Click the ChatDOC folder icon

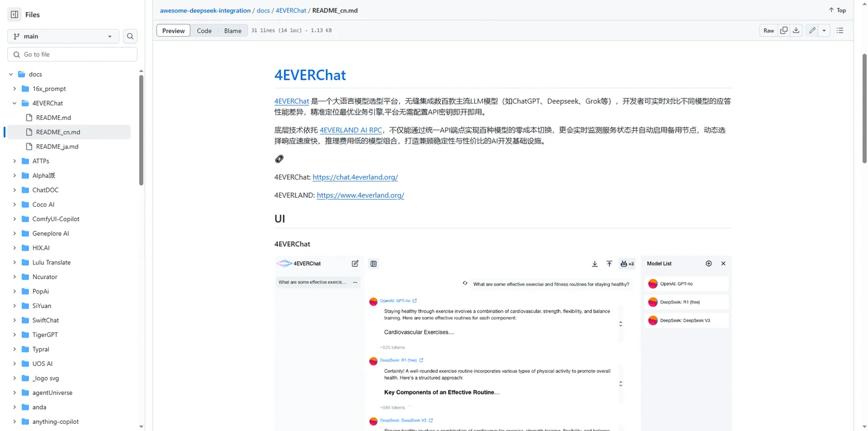click(x=25, y=190)
